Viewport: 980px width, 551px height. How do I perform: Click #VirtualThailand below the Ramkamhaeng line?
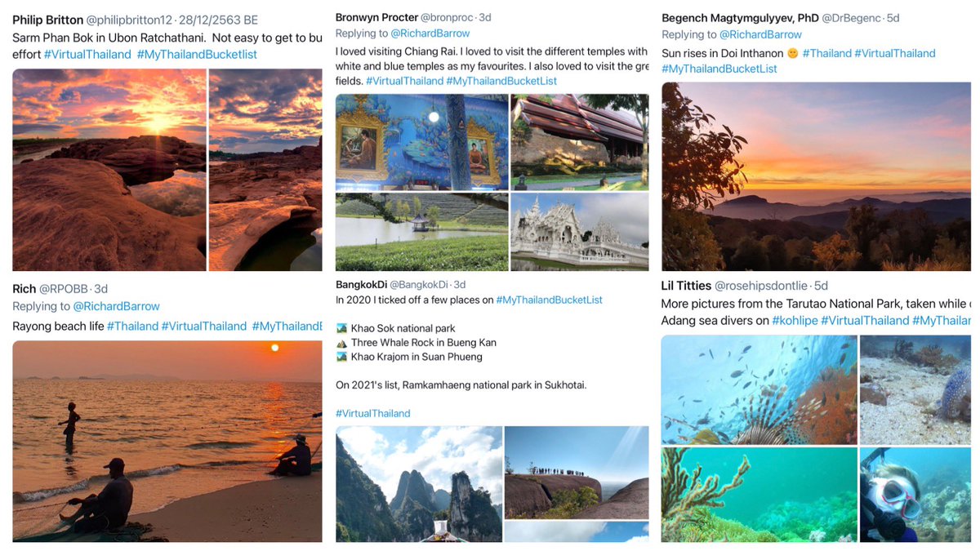pyautogui.click(x=373, y=414)
